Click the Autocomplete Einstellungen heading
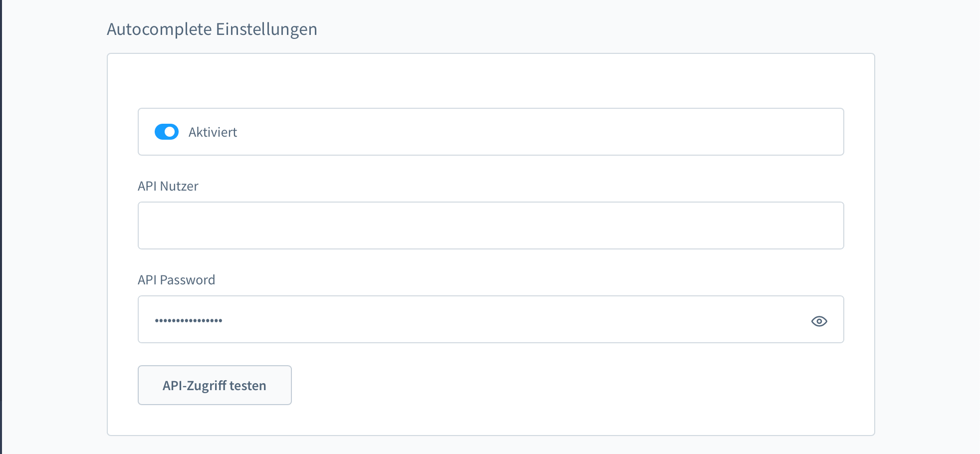The image size is (980, 454). (212, 29)
